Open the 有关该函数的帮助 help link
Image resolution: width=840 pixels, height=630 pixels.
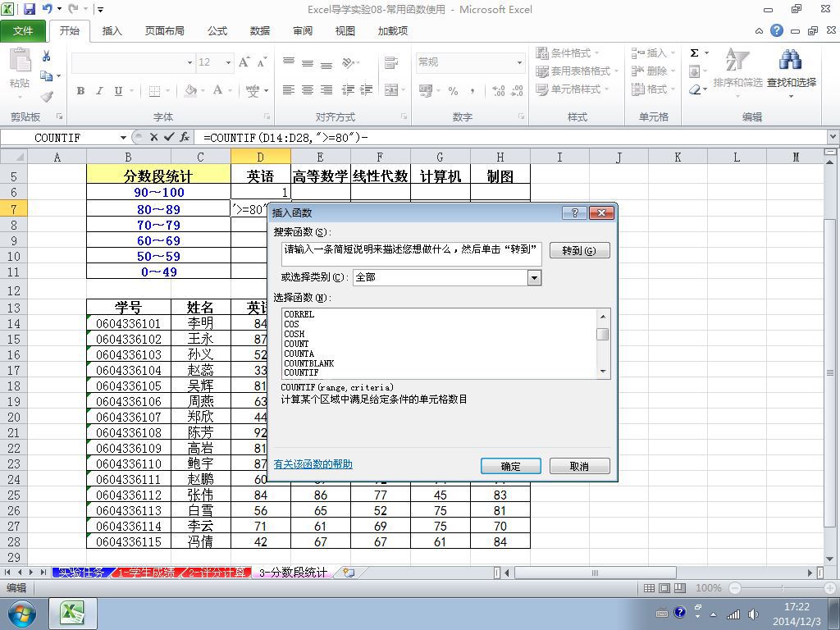tap(313, 464)
